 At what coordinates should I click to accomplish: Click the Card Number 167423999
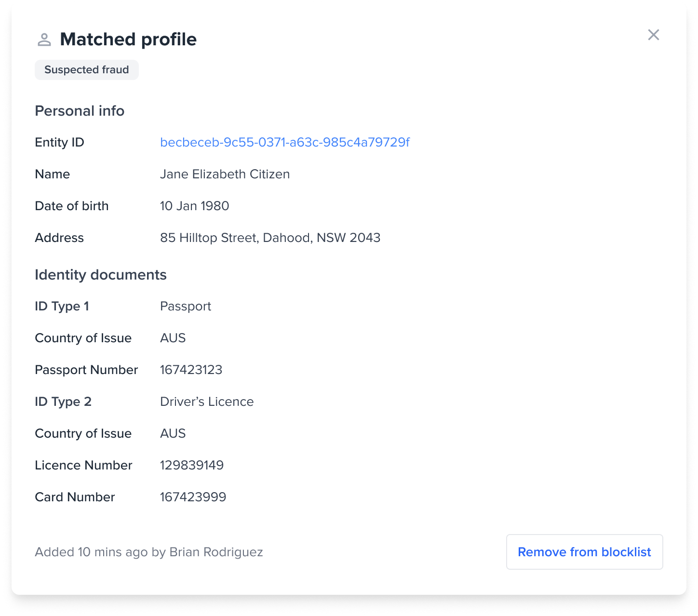193,497
